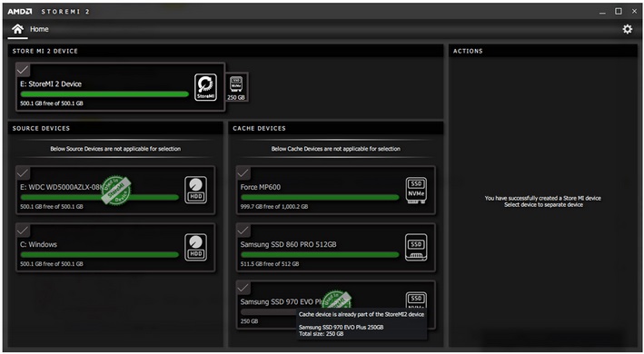Image resolution: width=644 pixels, height=354 pixels.
Task: Maximize the StoreMI 2 window
Action: (619, 12)
